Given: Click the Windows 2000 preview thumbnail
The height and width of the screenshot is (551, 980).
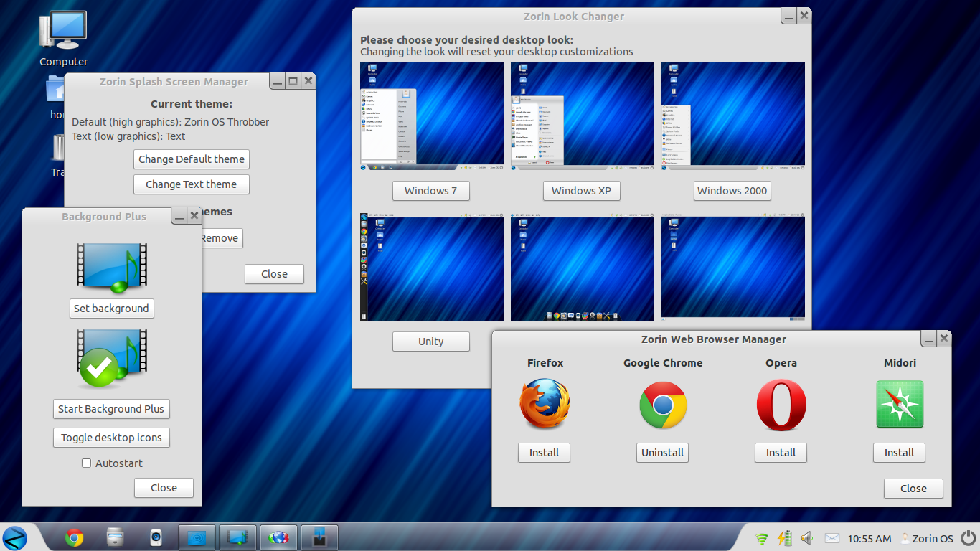Looking at the screenshot, I should (x=732, y=115).
